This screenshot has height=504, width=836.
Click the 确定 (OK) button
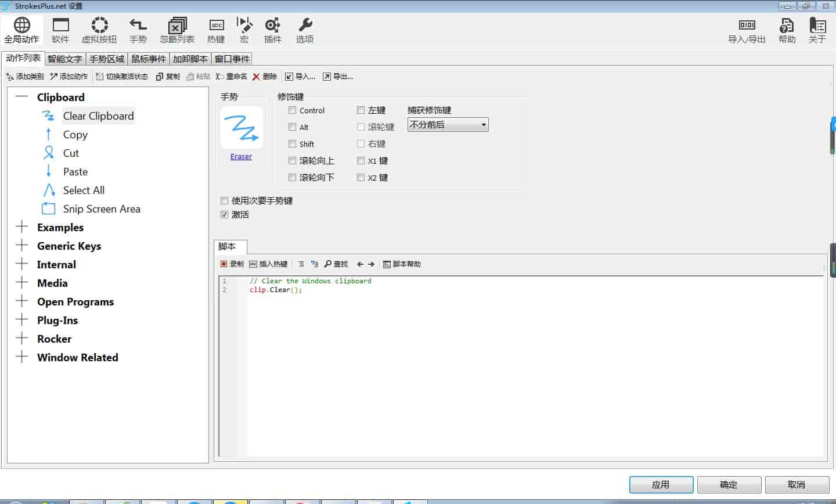(729, 485)
